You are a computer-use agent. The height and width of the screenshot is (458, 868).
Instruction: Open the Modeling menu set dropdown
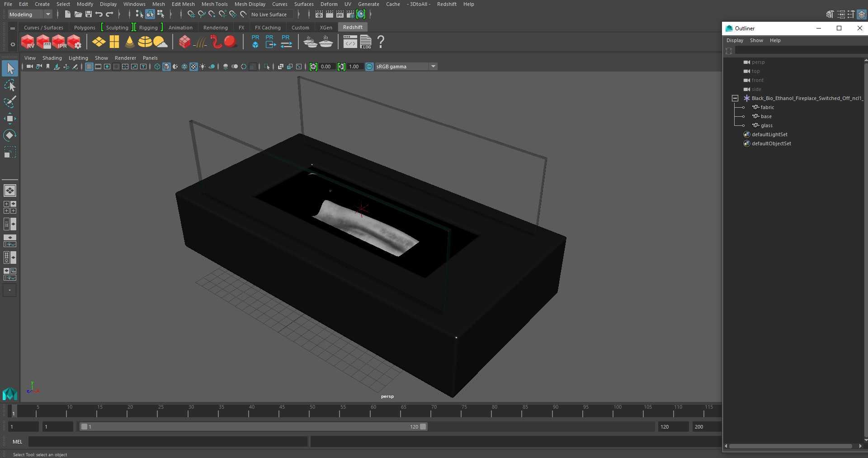pyautogui.click(x=30, y=14)
